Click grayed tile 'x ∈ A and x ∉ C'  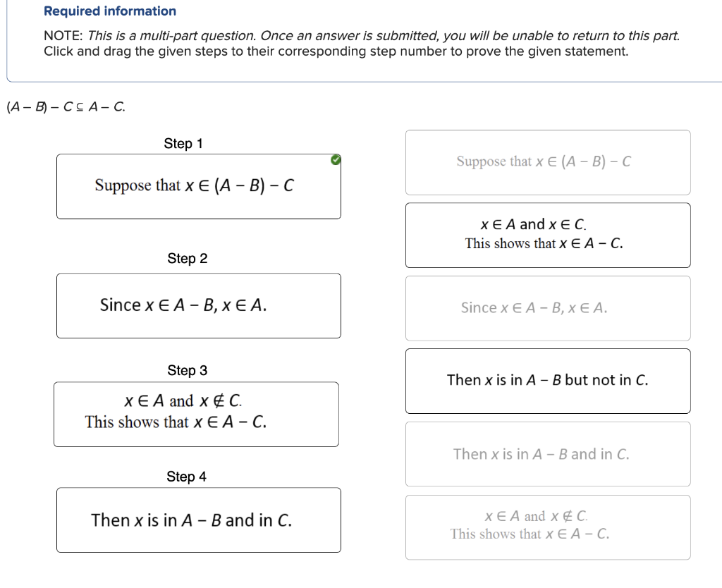(x=548, y=525)
